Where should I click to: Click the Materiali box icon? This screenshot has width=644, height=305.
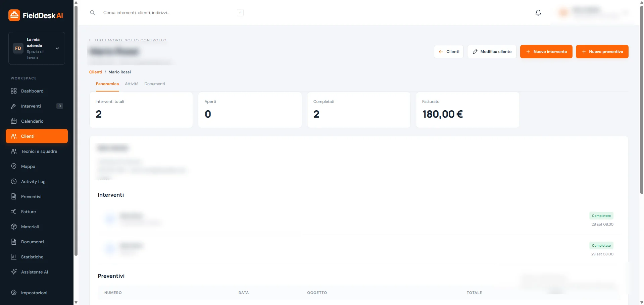(x=14, y=227)
